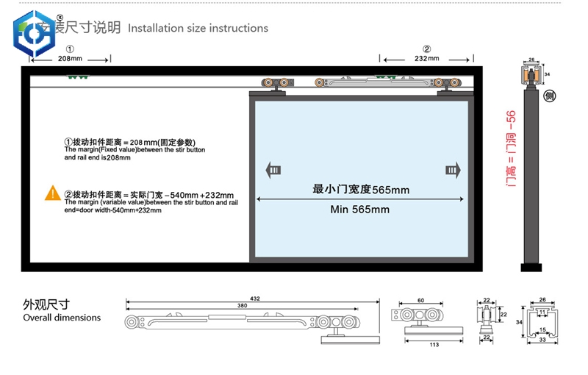Click the "Overall dimensions" heading
588x375 pixels.
click(62, 318)
